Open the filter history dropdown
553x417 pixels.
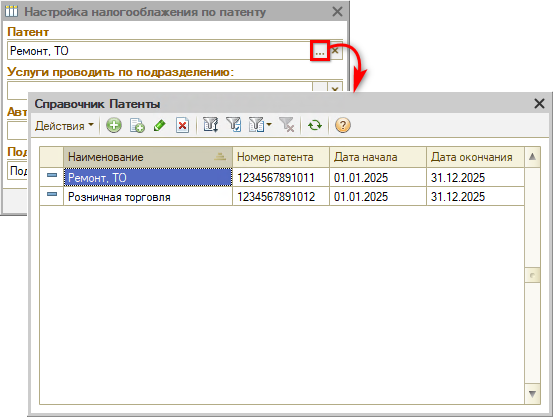pyautogui.click(x=260, y=125)
